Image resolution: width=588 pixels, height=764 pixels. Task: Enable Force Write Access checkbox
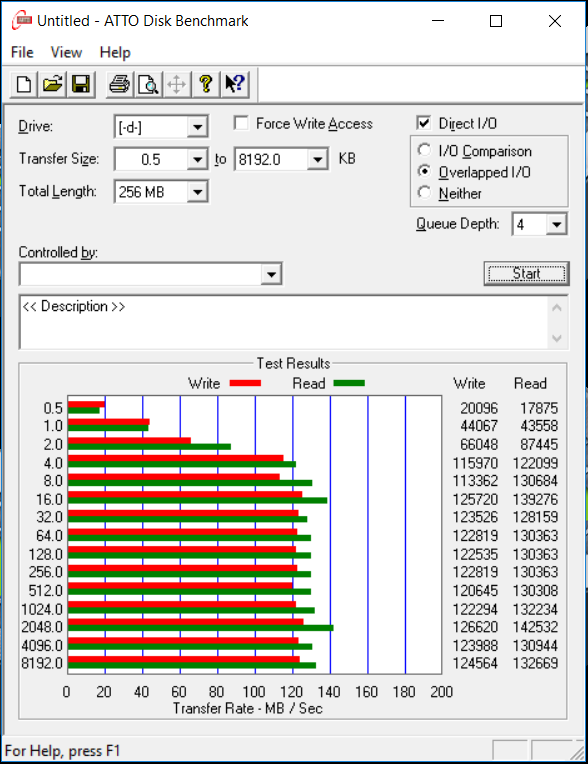[241, 123]
